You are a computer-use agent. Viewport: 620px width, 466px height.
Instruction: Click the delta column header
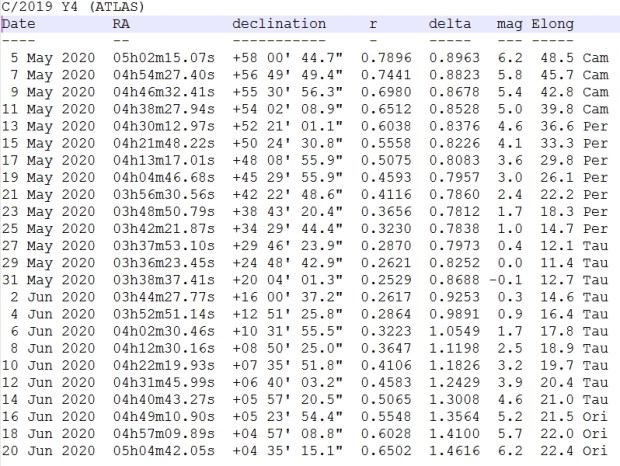449,23
